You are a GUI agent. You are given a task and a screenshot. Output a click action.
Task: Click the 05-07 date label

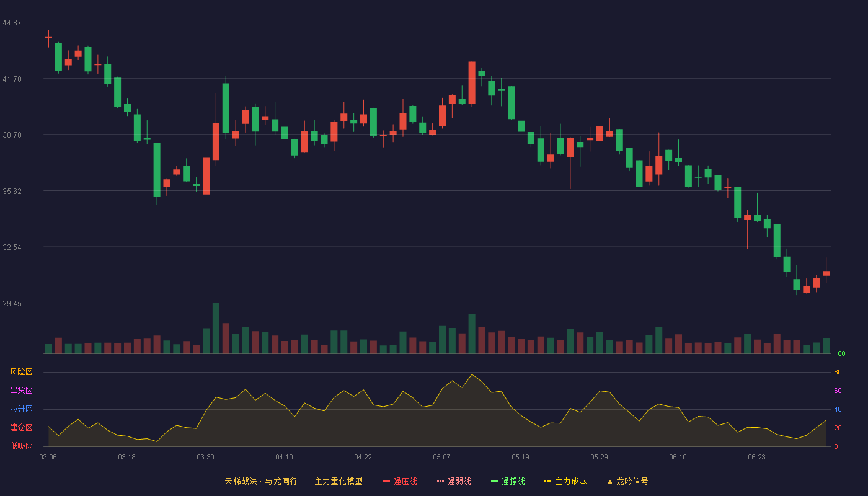[441, 457]
